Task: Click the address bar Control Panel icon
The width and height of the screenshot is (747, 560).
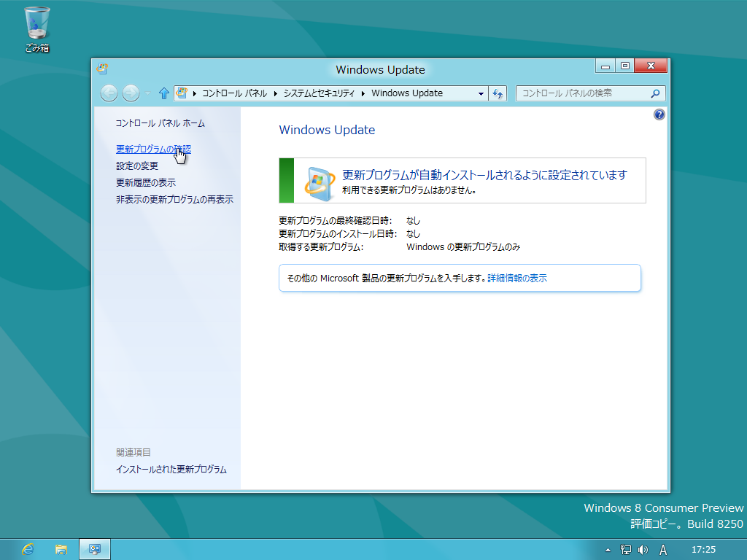Action: (x=182, y=93)
